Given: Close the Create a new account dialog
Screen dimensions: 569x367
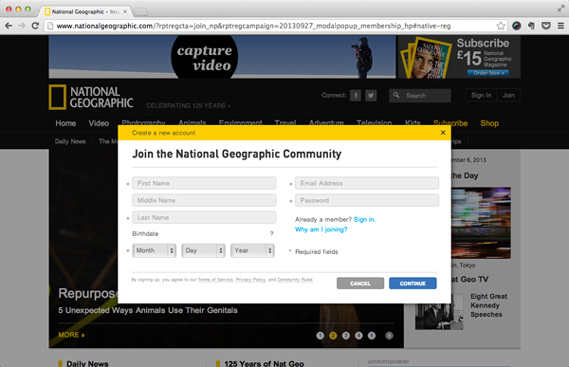Looking at the screenshot, I should click(x=443, y=133).
